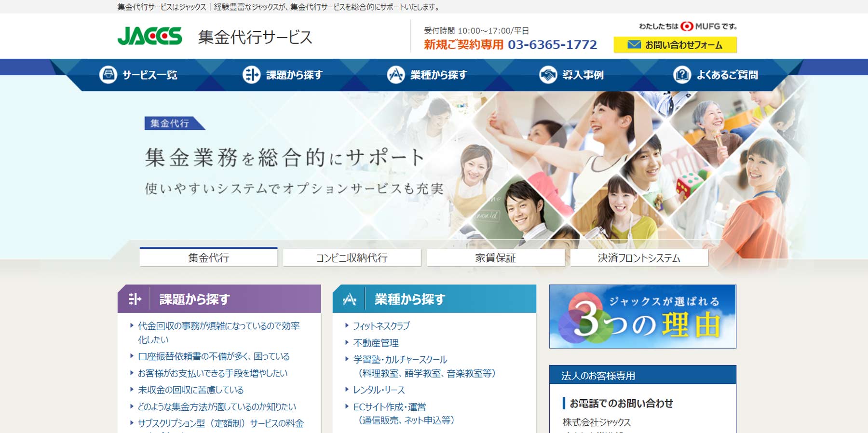Click the お電話でのお問い合わせ heading
Viewport: 868px width, 433px height.
click(621, 403)
